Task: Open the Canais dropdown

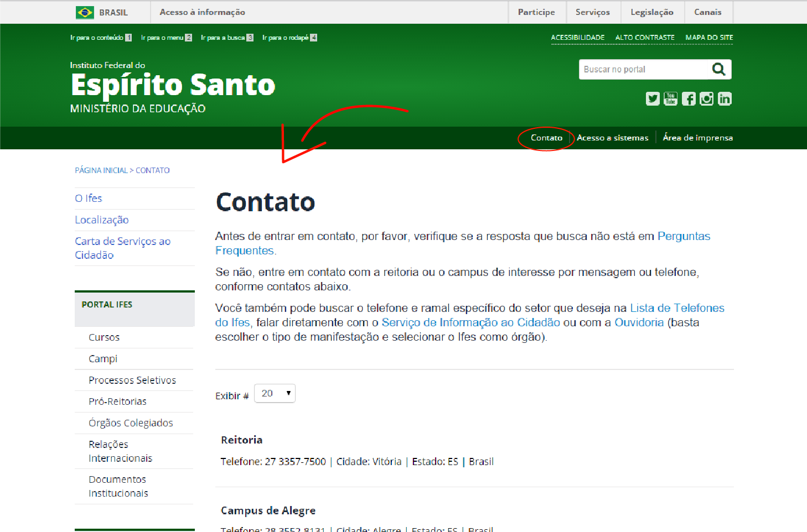Action: click(708, 12)
